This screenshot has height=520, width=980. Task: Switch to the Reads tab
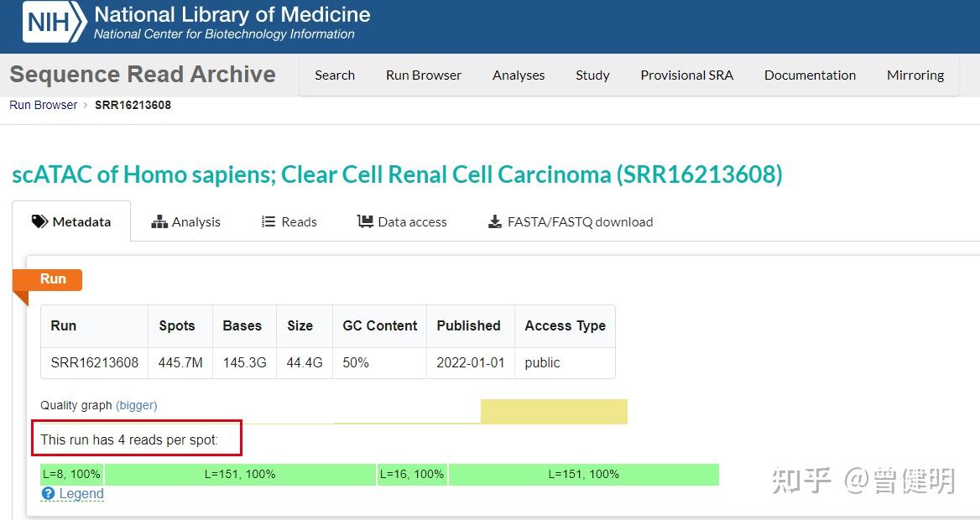[x=299, y=222]
